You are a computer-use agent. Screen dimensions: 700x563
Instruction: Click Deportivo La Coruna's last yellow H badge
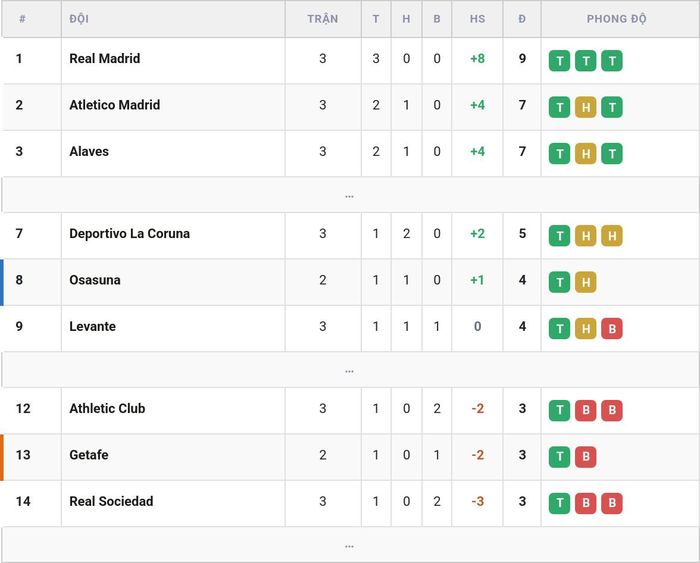tap(612, 236)
